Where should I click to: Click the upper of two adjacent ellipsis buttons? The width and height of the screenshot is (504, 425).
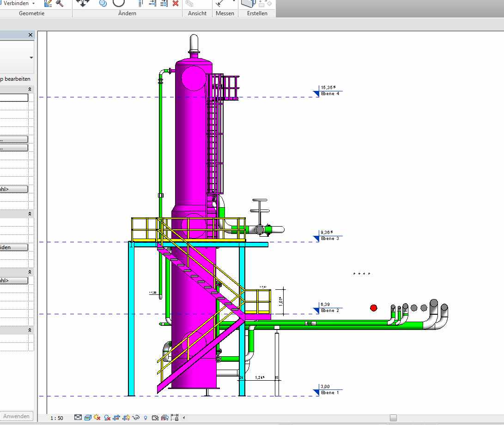pos(14,139)
